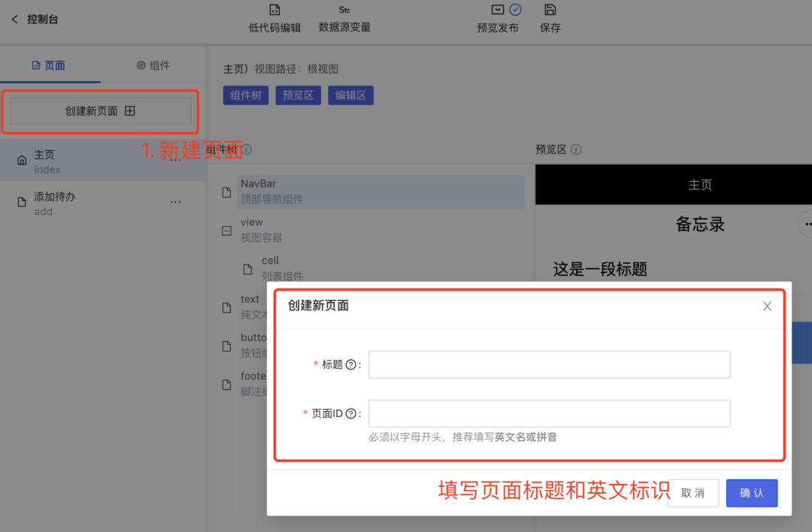
Task: Go back to 控制台 with the arrow
Action: 14,19
